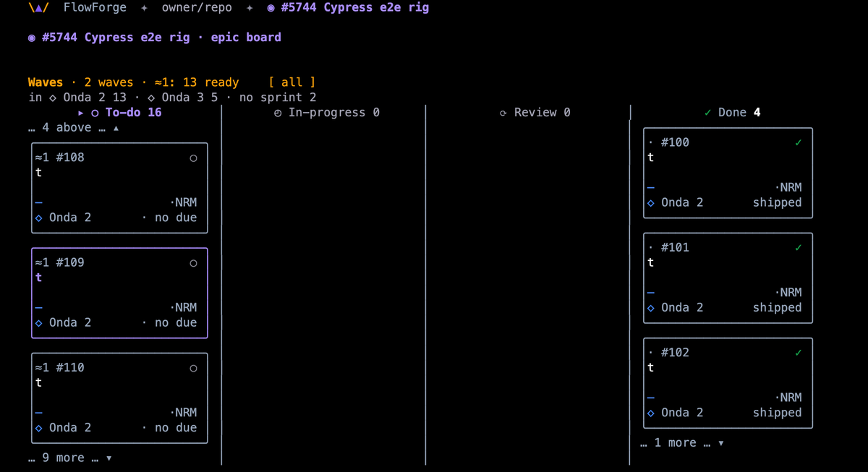This screenshot has width=868, height=472.
Task: Click the Onda 2 label on card #109
Action: point(70,323)
